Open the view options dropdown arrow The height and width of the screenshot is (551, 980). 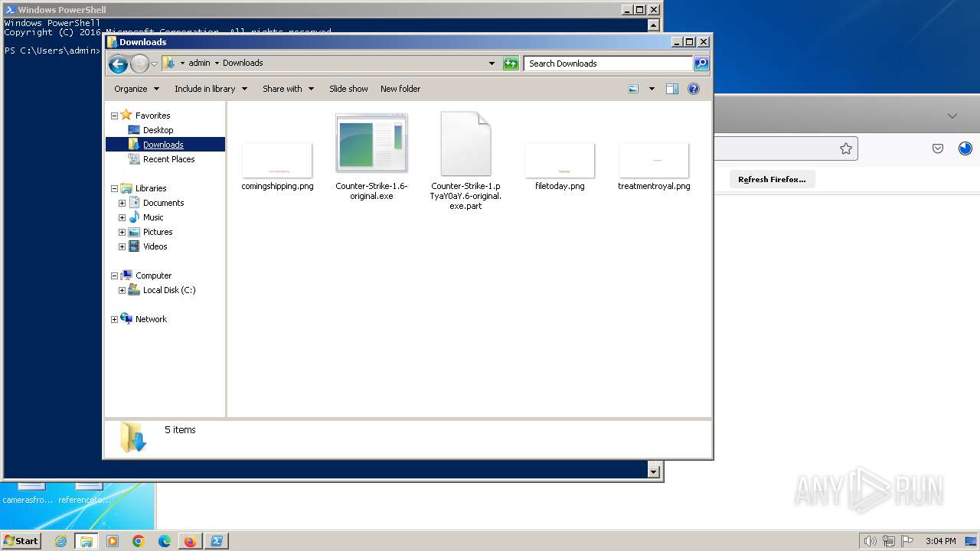652,89
